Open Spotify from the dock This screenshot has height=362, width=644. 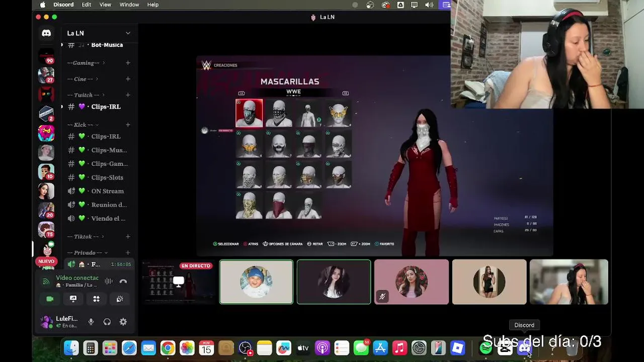point(486,348)
